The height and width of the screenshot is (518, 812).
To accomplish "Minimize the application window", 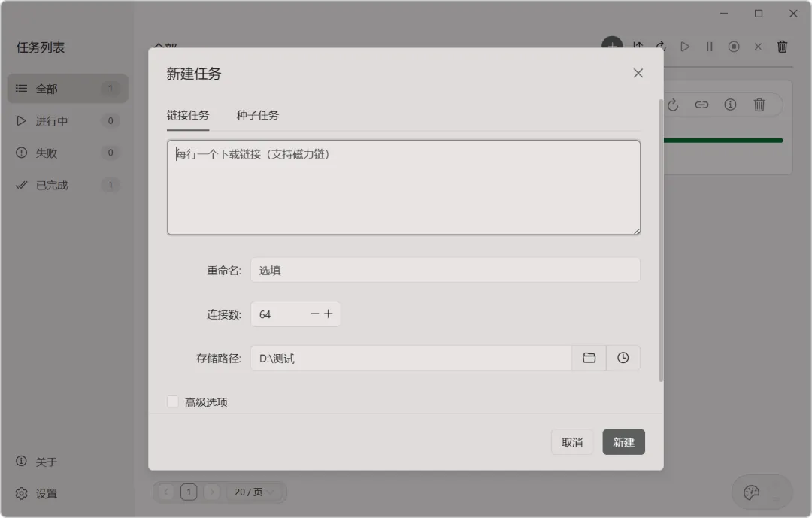I will [x=724, y=14].
